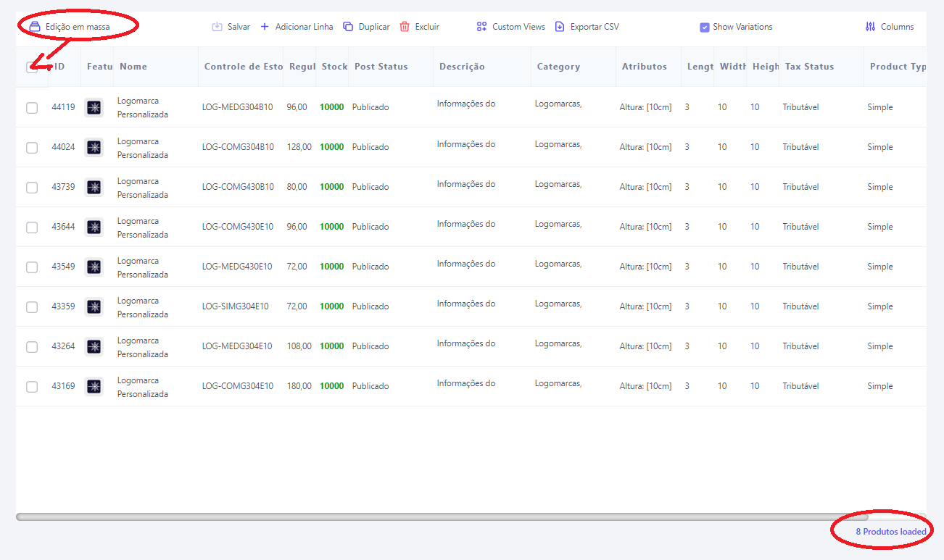
Task: Toggle the Show Variations checkbox
Action: tap(705, 28)
